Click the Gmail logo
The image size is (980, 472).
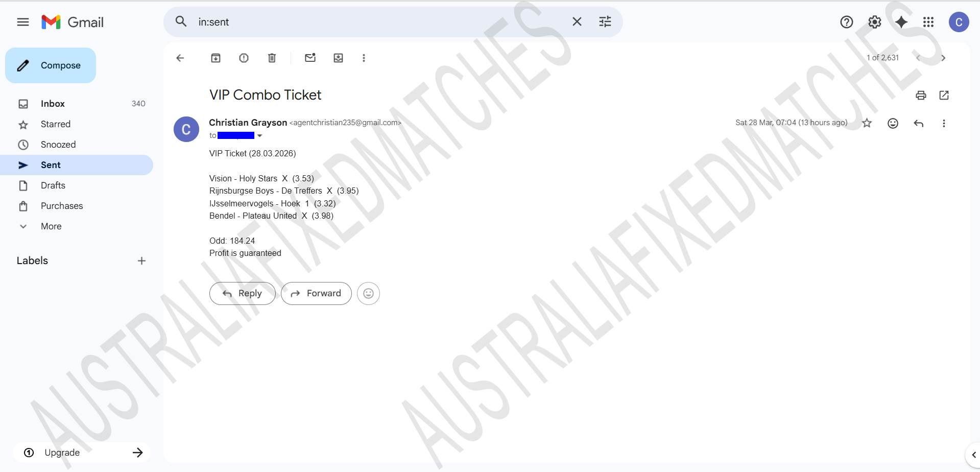73,22
